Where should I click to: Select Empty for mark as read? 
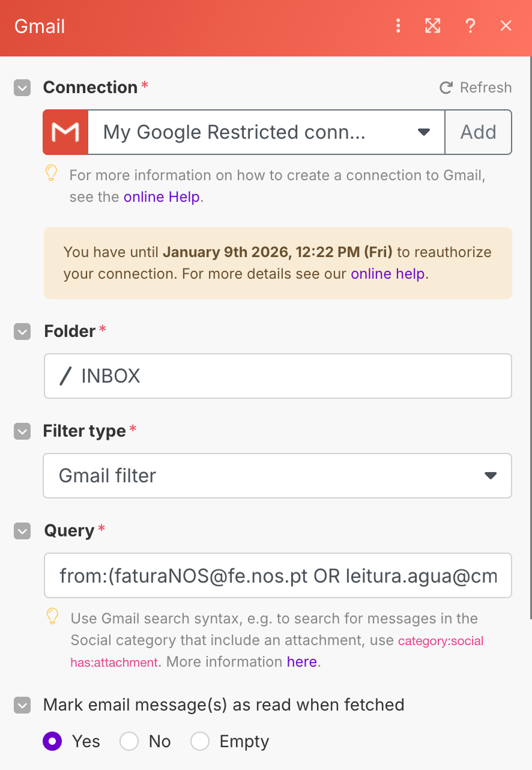(200, 741)
